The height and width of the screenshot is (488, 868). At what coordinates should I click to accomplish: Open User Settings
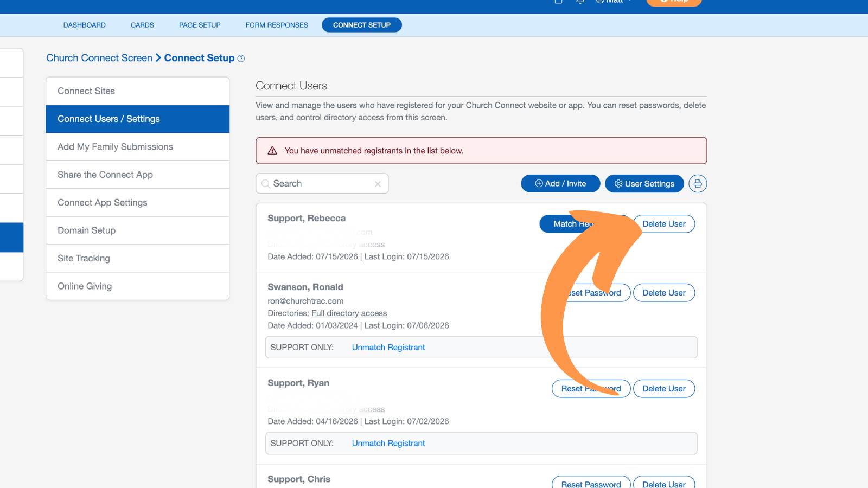pos(644,183)
